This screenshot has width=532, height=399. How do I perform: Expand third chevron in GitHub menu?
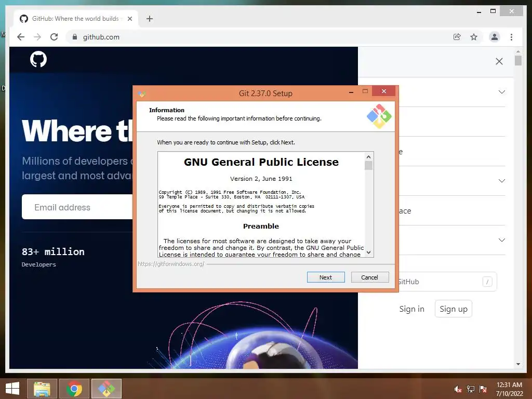(x=502, y=240)
